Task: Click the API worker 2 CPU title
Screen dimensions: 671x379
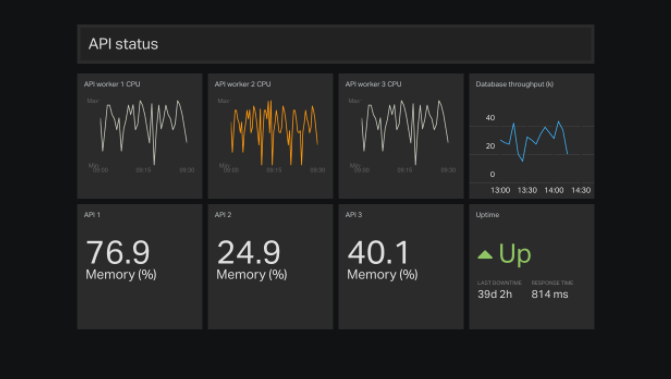Action: tap(243, 84)
